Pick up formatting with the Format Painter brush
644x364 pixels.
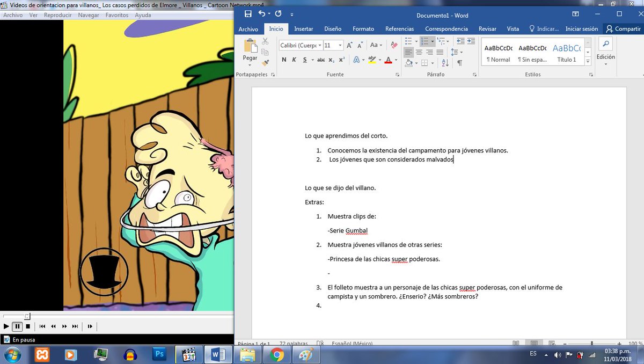tap(265, 62)
